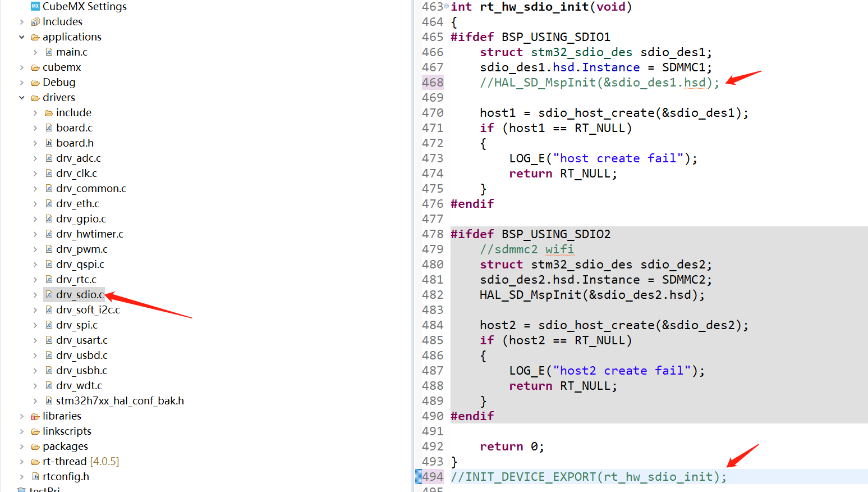Screen dimensions: 868x492
Task: Expand the linkscripts folder
Action: click(22, 431)
